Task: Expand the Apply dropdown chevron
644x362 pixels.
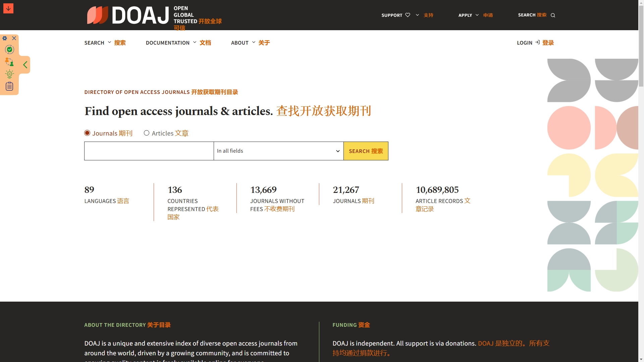Action: click(477, 15)
